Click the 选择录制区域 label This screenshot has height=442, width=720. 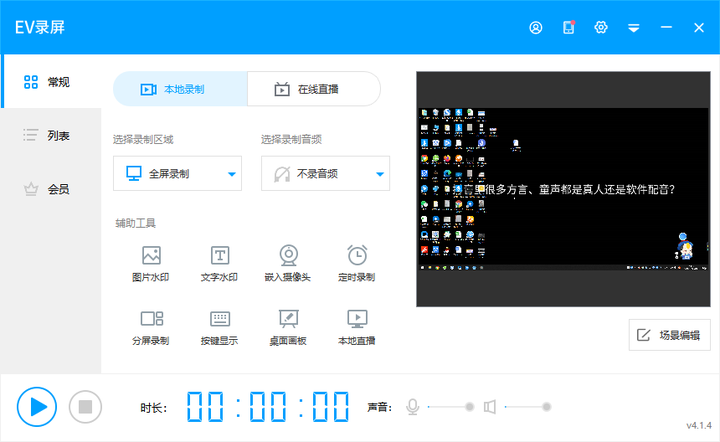pos(143,140)
